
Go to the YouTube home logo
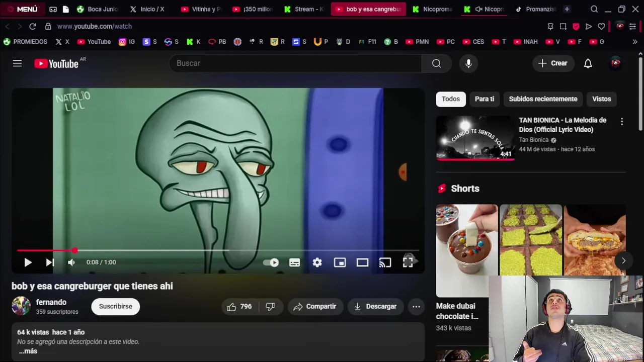(56, 63)
